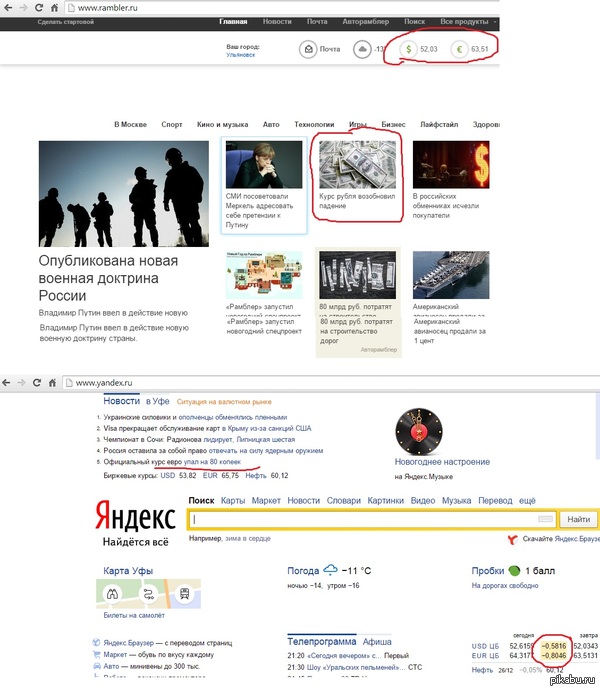This screenshot has height=691, width=600.
Task: Open the "Технологии" news category
Action: point(313,124)
